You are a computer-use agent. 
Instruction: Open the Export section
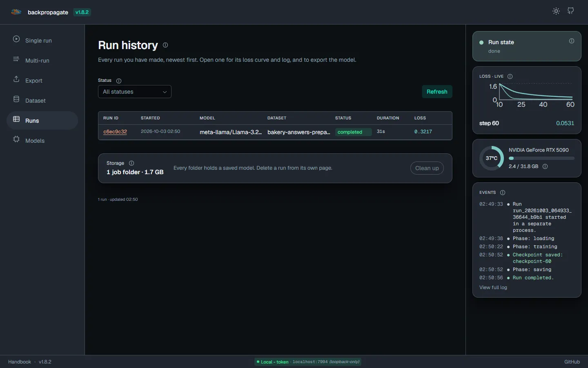tap(42, 80)
